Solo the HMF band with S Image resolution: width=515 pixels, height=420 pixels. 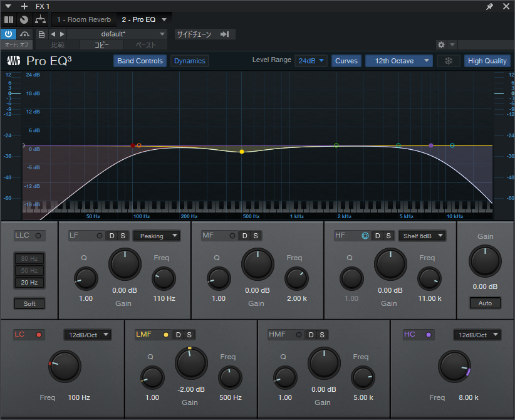click(322, 335)
